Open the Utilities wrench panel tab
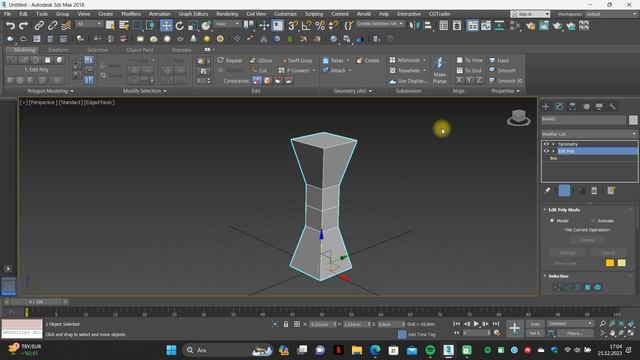Viewport: 640px width, 360px height. pyautogui.click(x=612, y=107)
